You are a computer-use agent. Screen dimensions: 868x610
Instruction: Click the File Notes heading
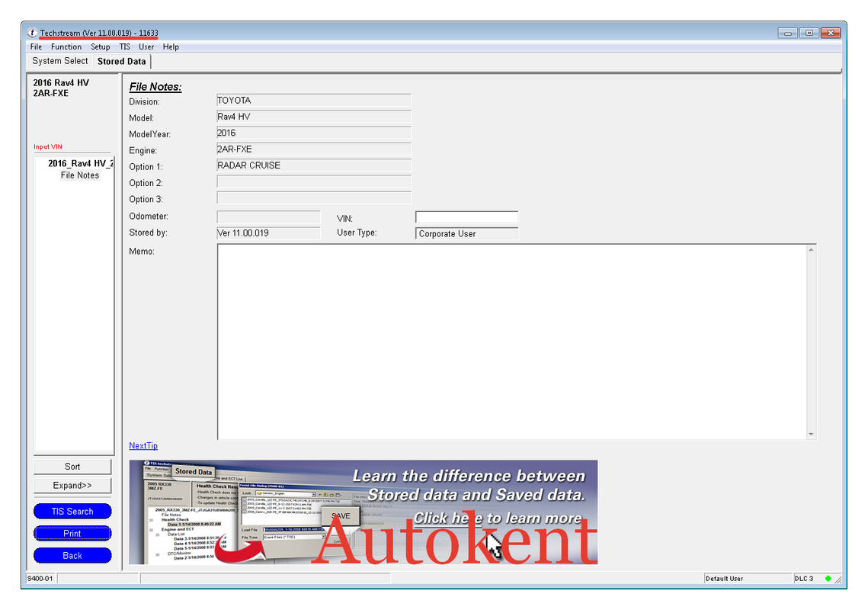point(155,87)
